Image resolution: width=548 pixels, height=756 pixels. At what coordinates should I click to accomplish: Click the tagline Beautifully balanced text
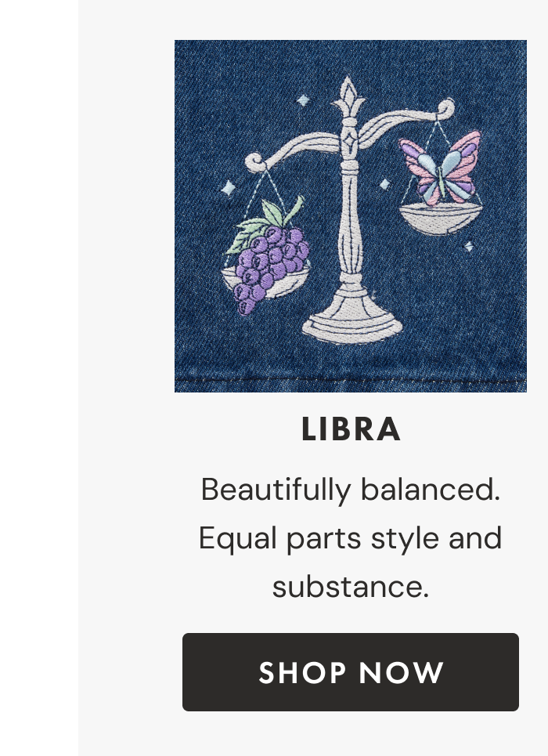point(350,489)
